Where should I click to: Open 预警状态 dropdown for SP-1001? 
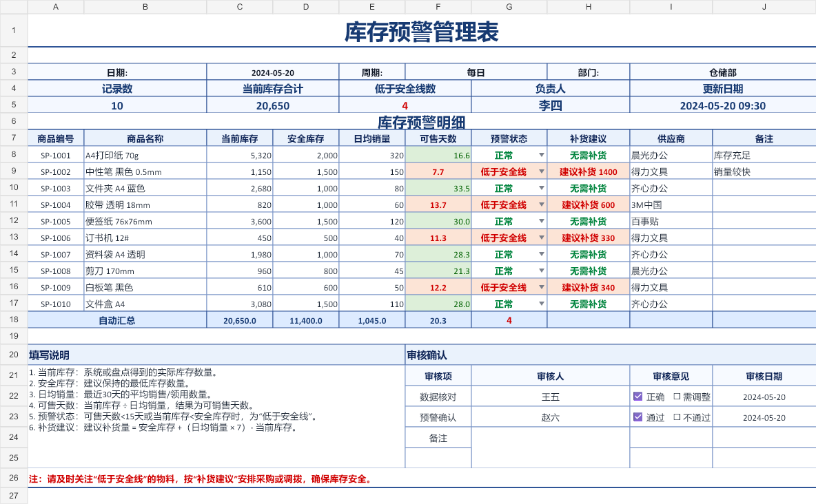541,155
